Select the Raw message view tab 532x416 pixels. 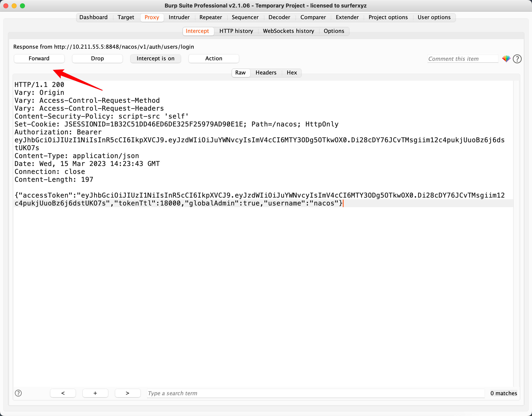point(240,73)
